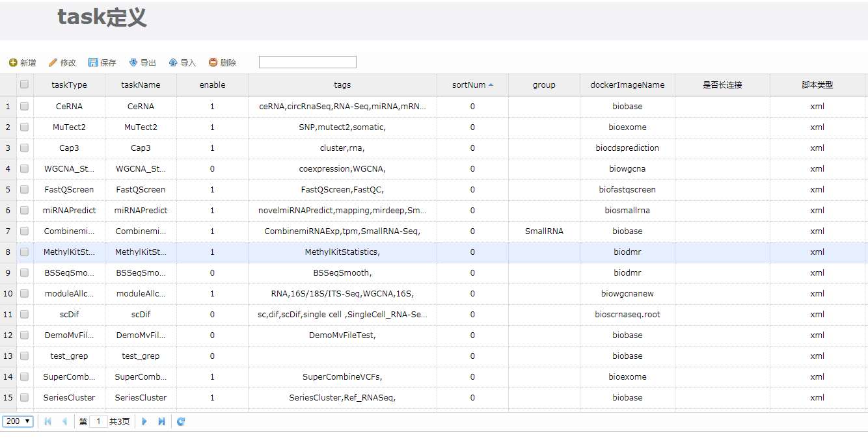
Task: Toggle the select-all header checkbox
Action: [x=24, y=85]
